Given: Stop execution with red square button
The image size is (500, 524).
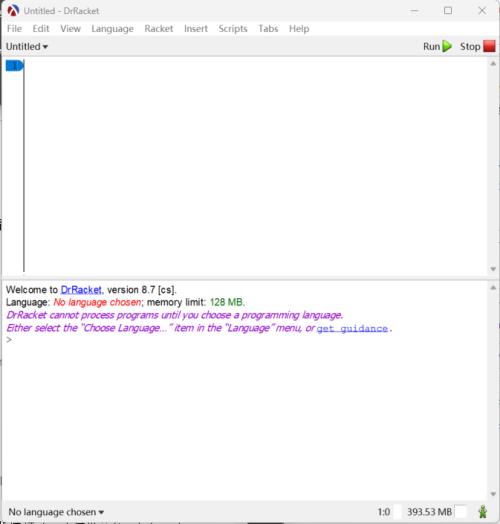Looking at the screenshot, I should (x=478, y=46).
